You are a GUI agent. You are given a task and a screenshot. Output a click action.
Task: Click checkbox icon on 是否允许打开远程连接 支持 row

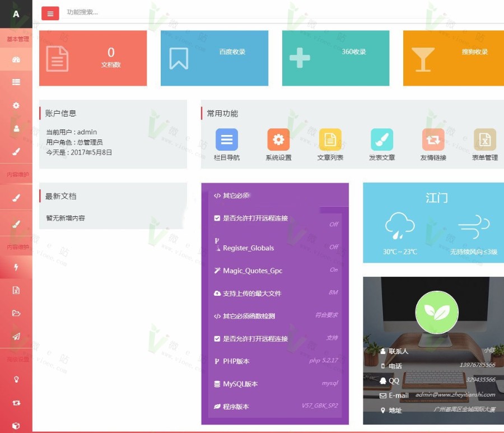click(x=217, y=339)
